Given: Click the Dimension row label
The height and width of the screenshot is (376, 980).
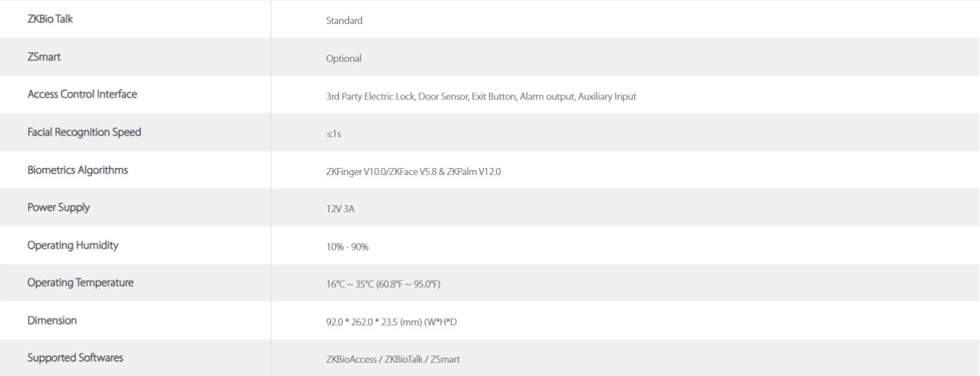Looking at the screenshot, I should click(x=52, y=321).
